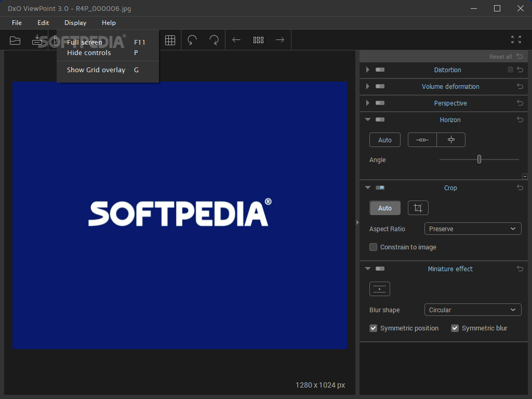The width and height of the screenshot is (532, 399).
Task: Click the save/export image toolbar icon
Action: [37, 39]
